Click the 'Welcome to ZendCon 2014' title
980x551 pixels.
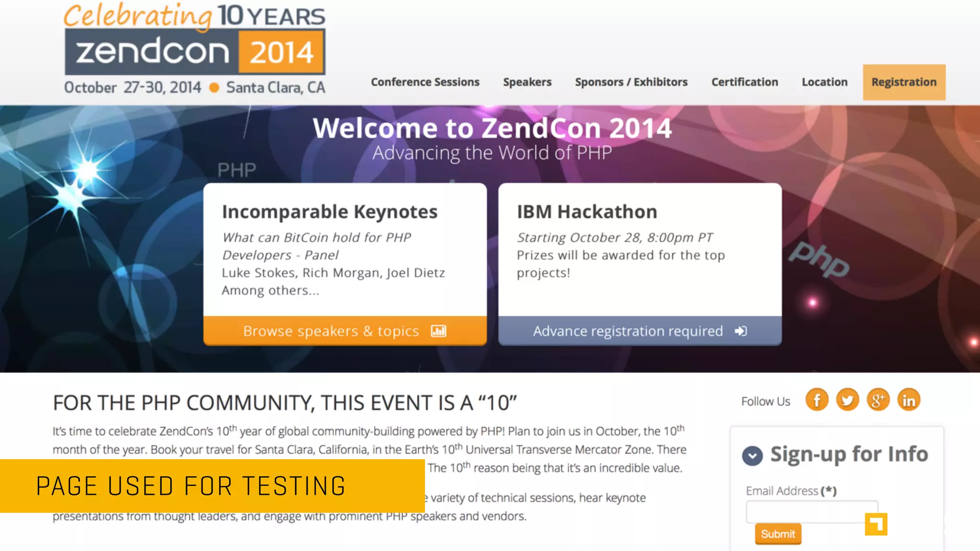pos(492,128)
